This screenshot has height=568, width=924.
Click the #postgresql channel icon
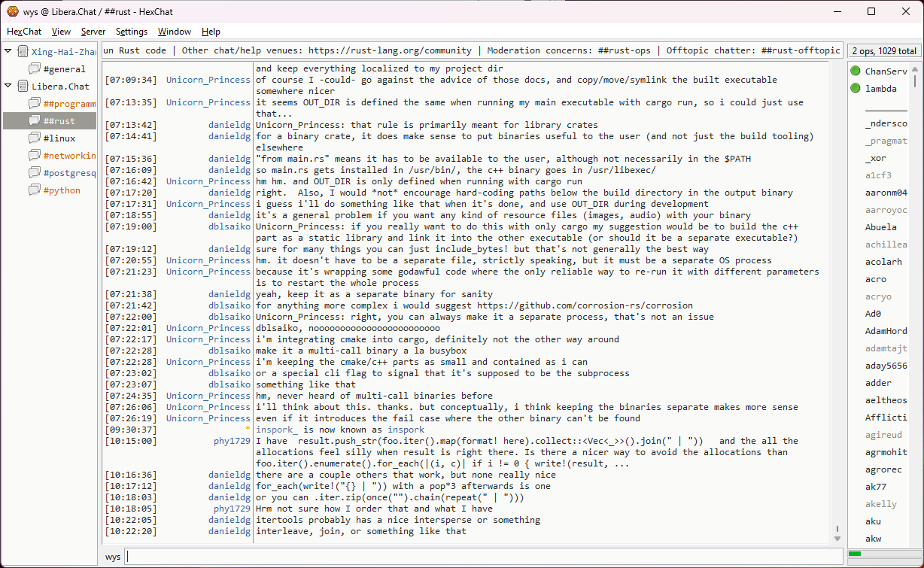[35, 173]
